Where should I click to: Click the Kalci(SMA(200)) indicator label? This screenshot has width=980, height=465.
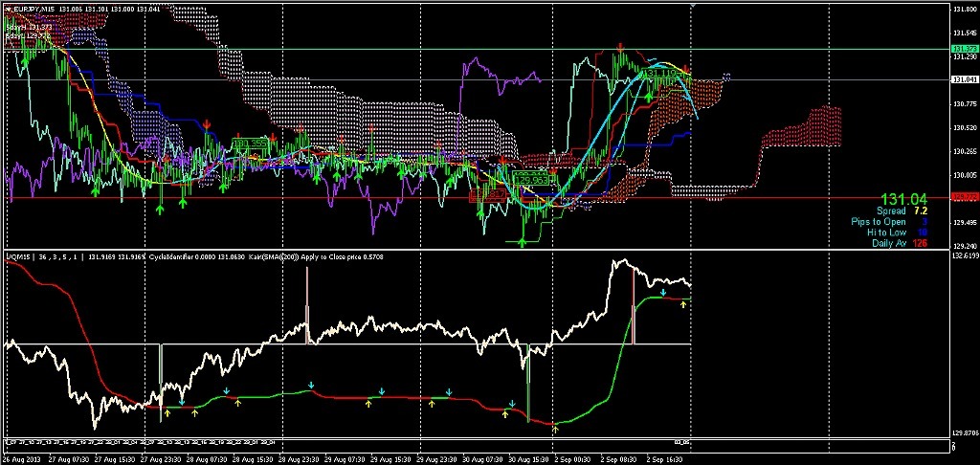[276, 256]
